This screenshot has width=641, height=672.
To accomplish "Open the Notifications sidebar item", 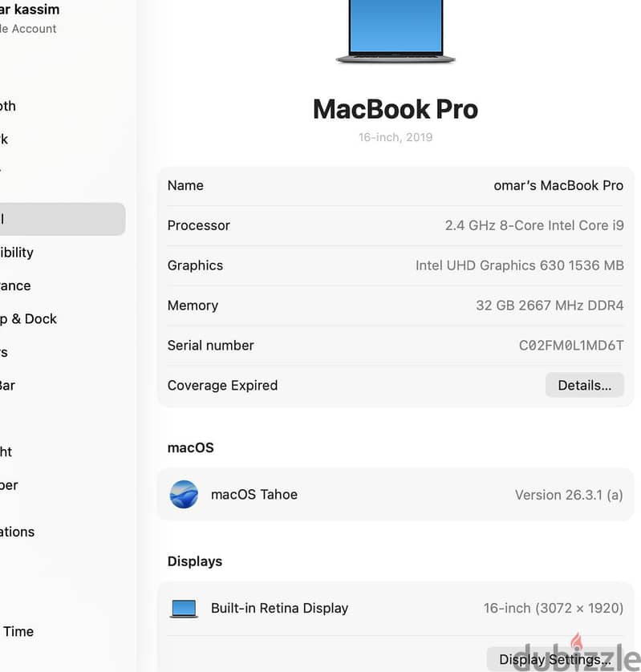I will [x=18, y=532].
